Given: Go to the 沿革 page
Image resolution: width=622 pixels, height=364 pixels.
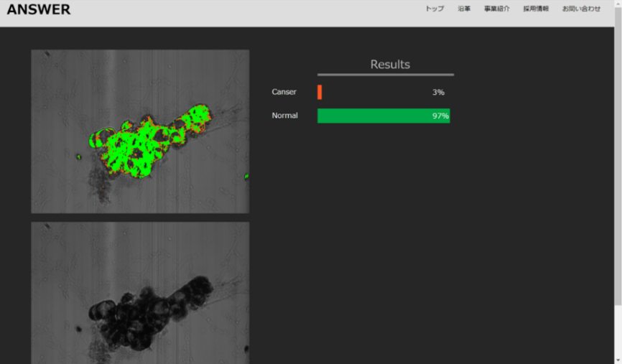Looking at the screenshot, I should click(x=464, y=9).
